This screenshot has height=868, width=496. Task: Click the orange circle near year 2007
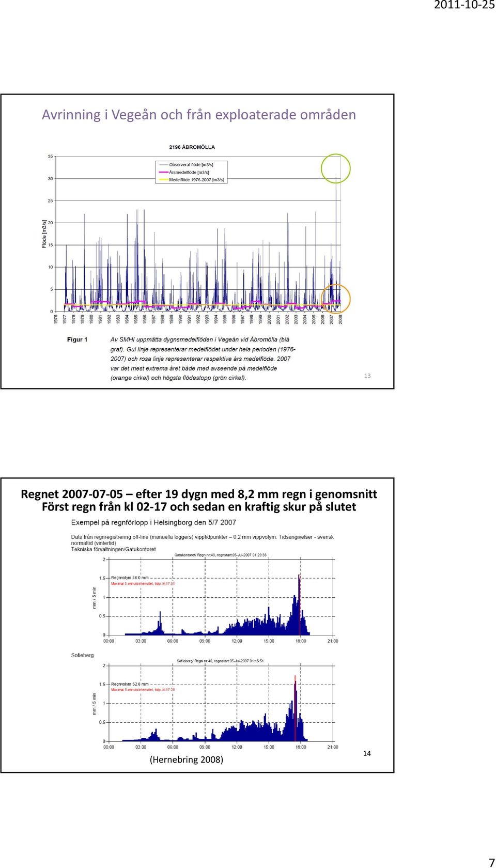(x=336, y=299)
